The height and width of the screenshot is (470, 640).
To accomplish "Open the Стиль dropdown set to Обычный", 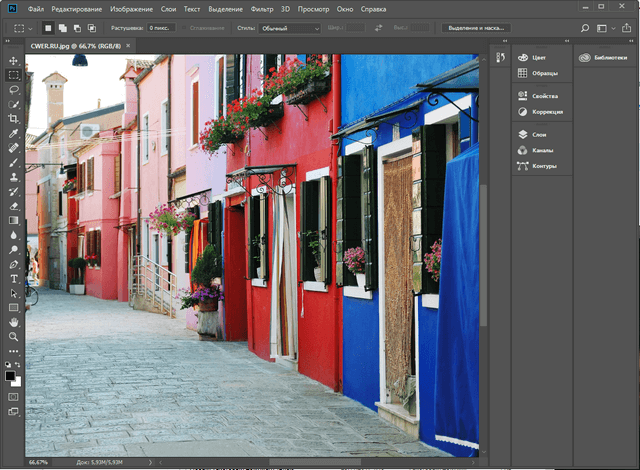I will tap(290, 28).
